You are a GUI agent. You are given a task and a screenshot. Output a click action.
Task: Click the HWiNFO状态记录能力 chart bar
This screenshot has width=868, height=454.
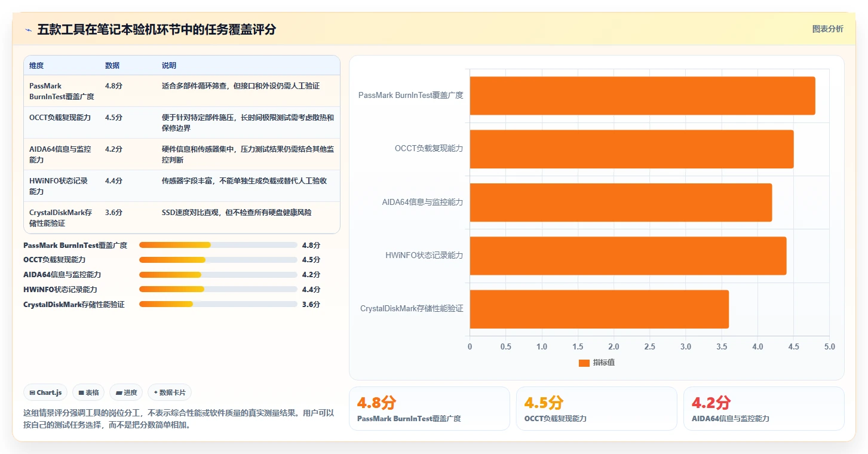tap(628, 256)
